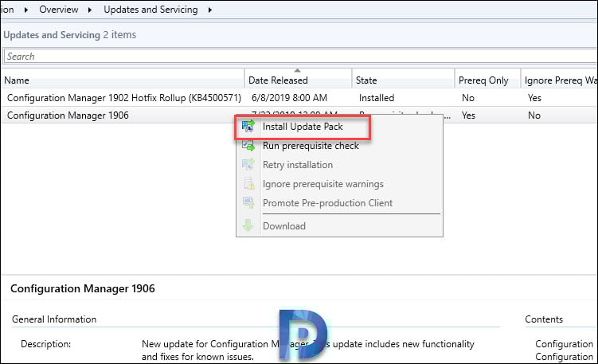The image size is (598, 364).
Task: Click the Ignore prerequisite warnings icon
Action: coord(248,183)
